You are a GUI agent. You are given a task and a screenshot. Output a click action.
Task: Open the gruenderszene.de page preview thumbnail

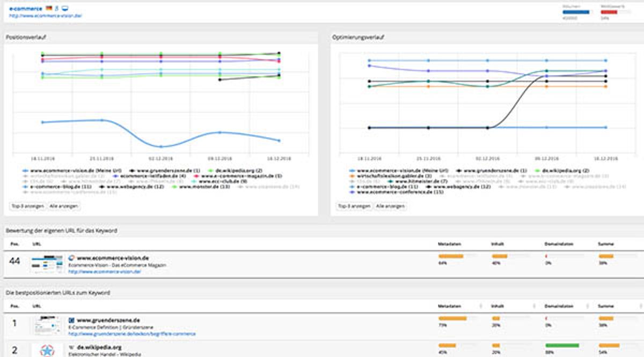pyautogui.click(x=47, y=326)
